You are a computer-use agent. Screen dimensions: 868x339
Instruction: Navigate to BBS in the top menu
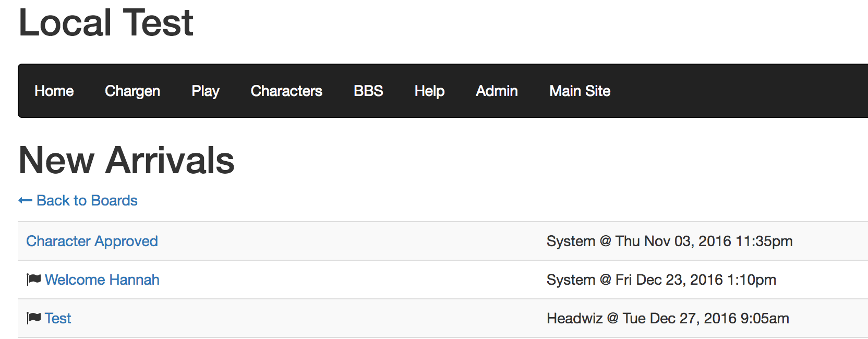368,91
